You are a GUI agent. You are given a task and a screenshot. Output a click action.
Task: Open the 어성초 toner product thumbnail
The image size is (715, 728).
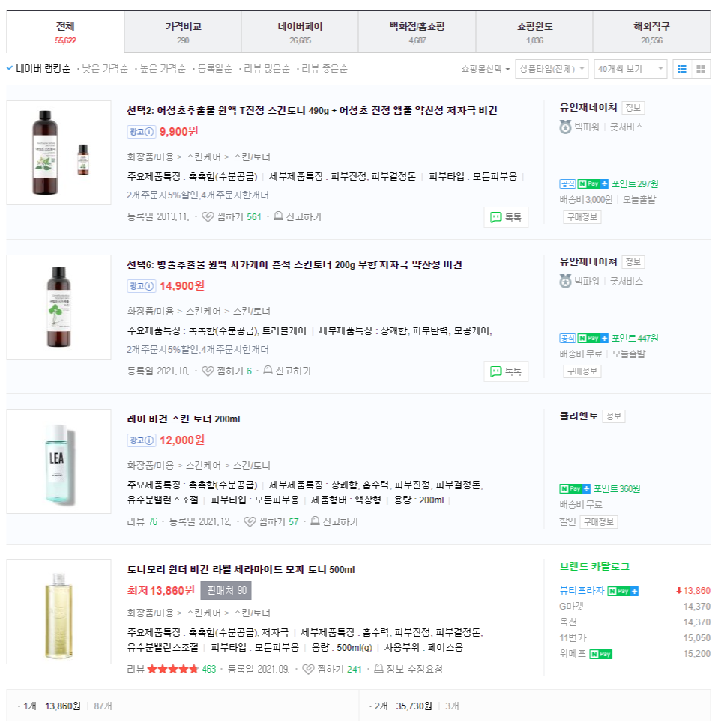click(x=59, y=153)
